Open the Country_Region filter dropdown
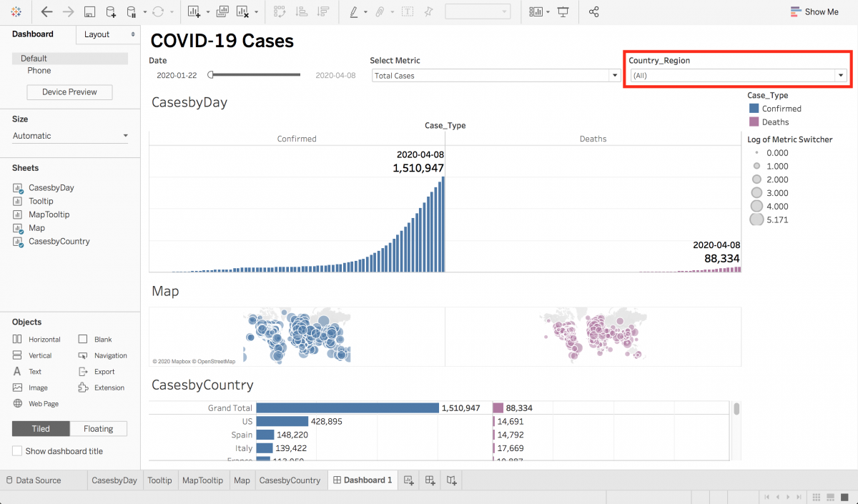 point(841,75)
